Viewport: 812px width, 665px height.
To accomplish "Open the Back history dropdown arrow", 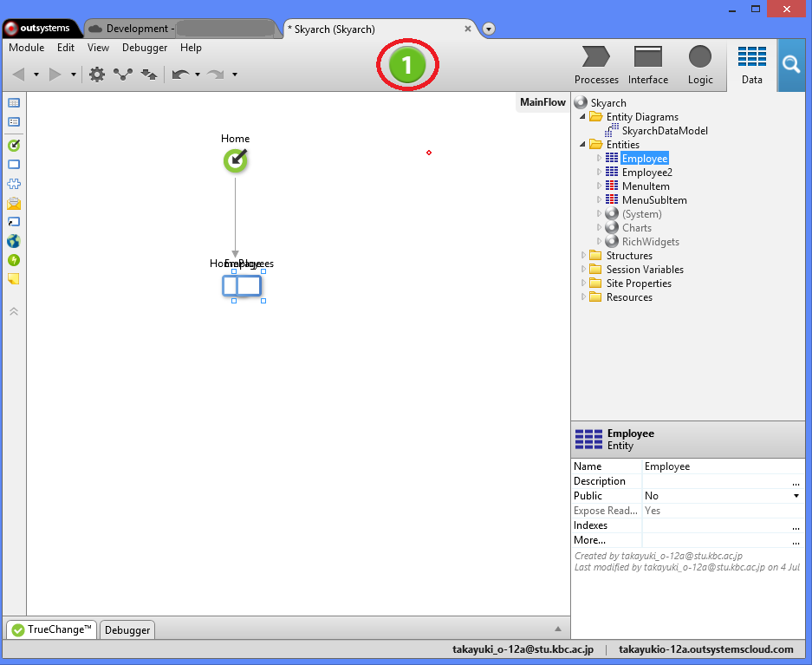I will [36, 75].
